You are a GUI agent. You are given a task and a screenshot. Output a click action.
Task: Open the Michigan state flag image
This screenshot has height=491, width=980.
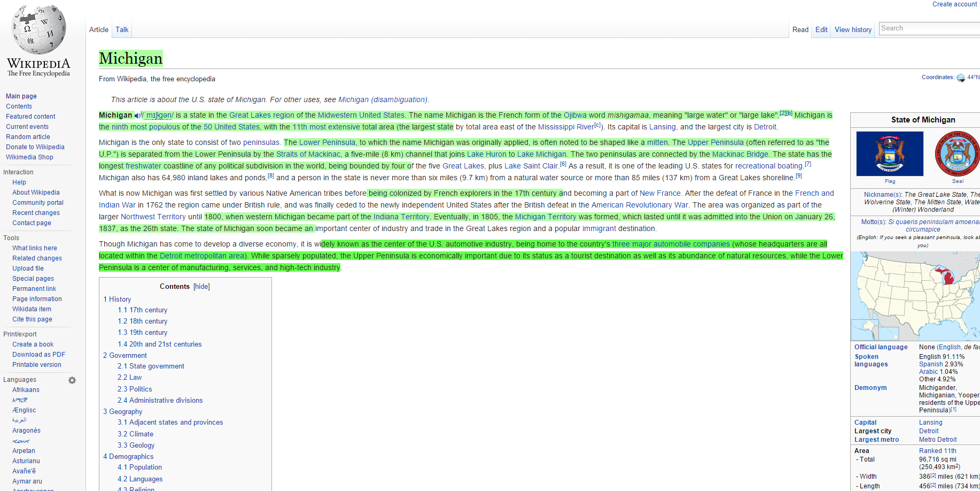coord(890,154)
